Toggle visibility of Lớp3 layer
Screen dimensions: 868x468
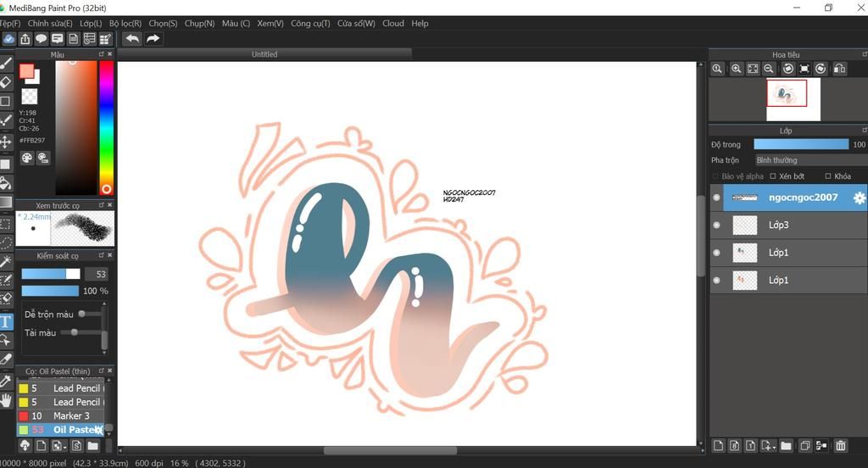pyautogui.click(x=716, y=225)
